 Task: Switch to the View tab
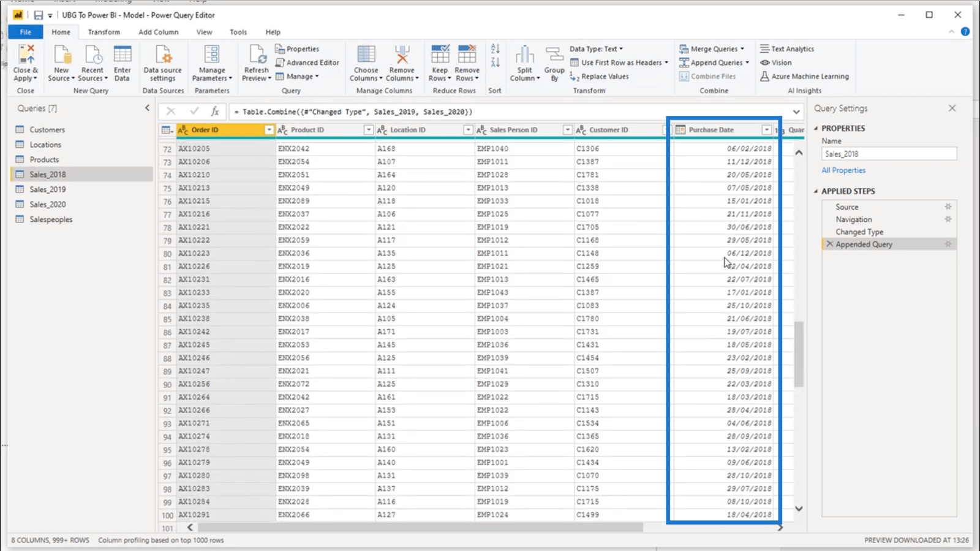tap(204, 32)
